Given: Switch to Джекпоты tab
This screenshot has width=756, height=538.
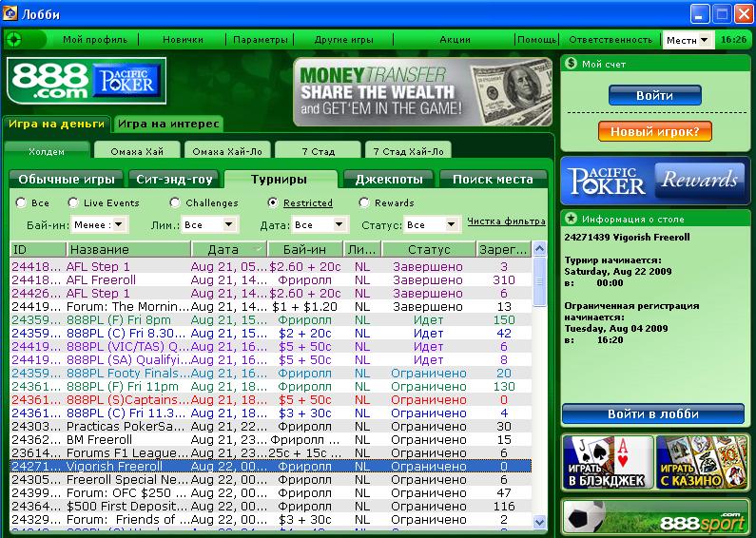Looking at the screenshot, I should pos(389,180).
